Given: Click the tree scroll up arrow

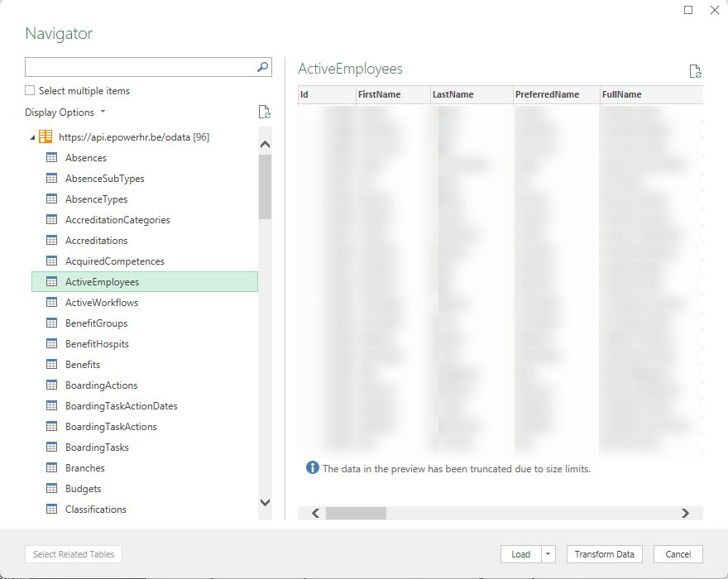Looking at the screenshot, I should point(265,145).
